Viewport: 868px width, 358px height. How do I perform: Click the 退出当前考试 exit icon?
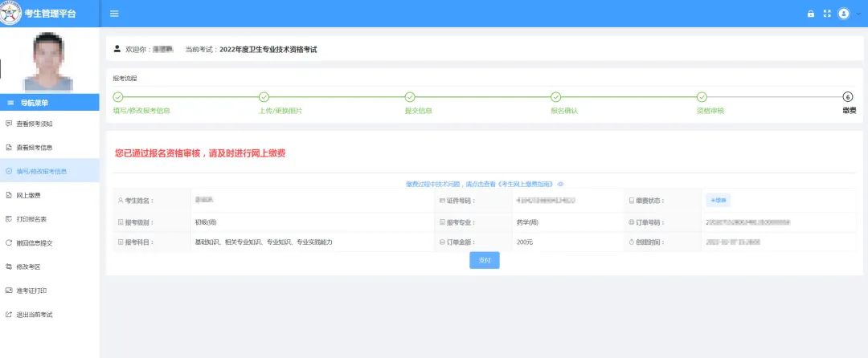[x=9, y=314]
